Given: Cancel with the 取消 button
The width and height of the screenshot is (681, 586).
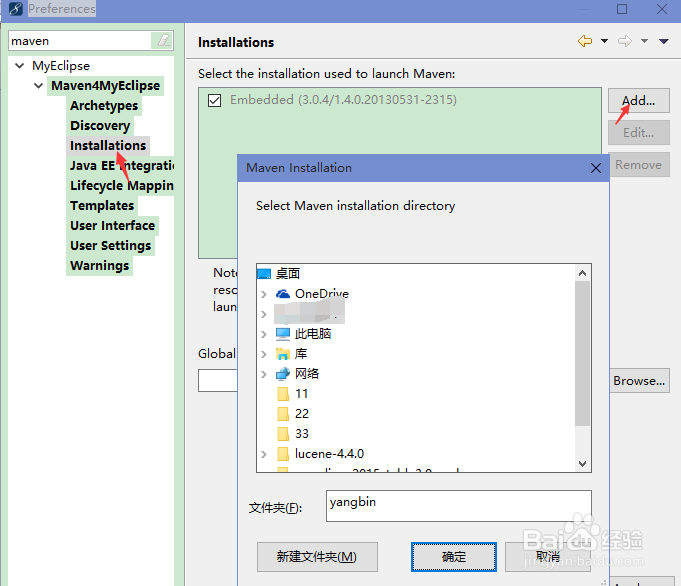Looking at the screenshot, I should pyautogui.click(x=548, y=557).
